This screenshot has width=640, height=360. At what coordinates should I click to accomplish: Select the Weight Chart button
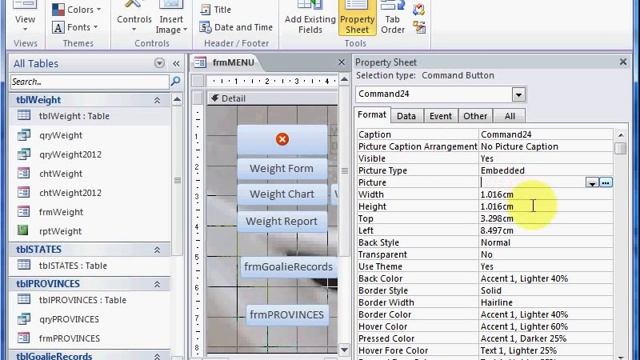[x=282, y=194]
